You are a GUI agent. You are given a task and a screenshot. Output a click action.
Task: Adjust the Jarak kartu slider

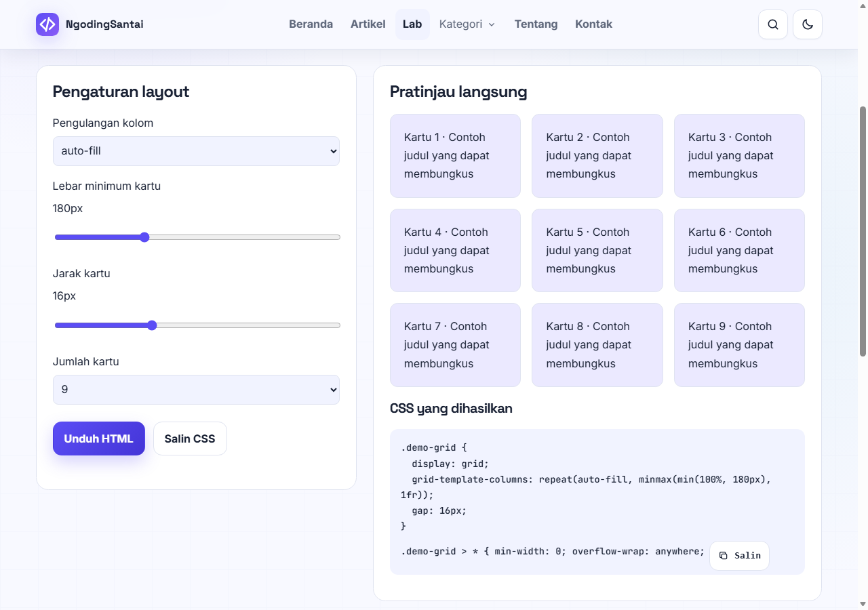[197, 325]
